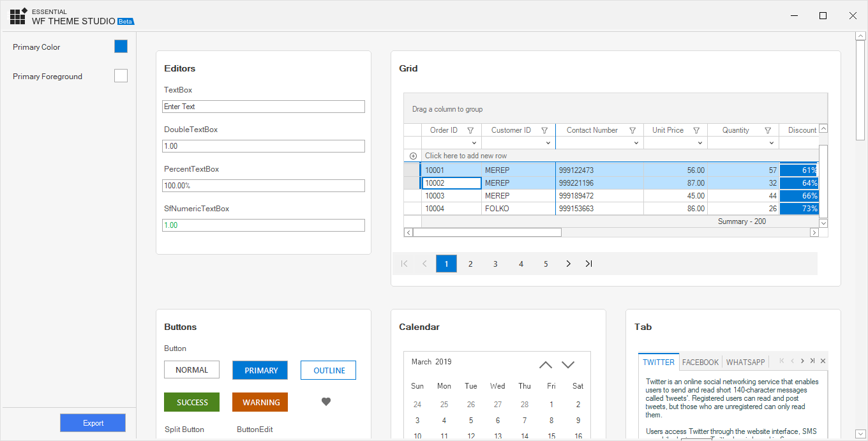
Task: Click the Export button
Action: 93,423
